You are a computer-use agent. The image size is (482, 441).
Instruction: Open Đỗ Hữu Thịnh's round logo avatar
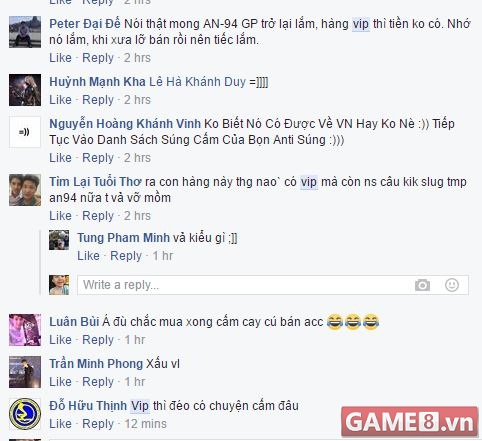[25, 414]
